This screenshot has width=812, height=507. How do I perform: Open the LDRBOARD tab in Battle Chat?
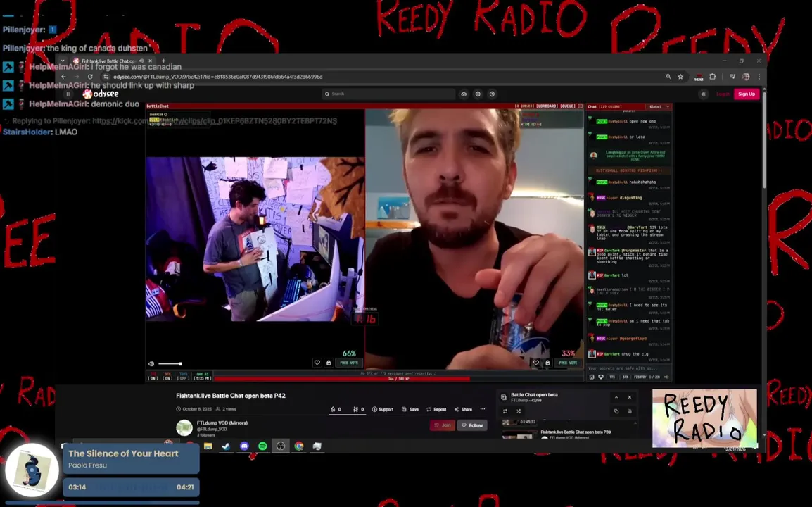point(548,106)
